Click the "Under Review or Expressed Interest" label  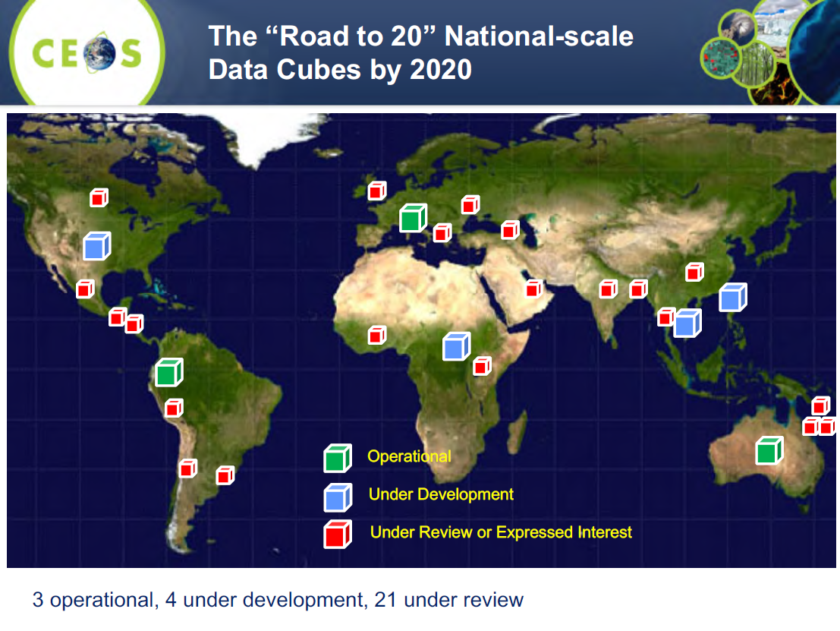point(501,532)
